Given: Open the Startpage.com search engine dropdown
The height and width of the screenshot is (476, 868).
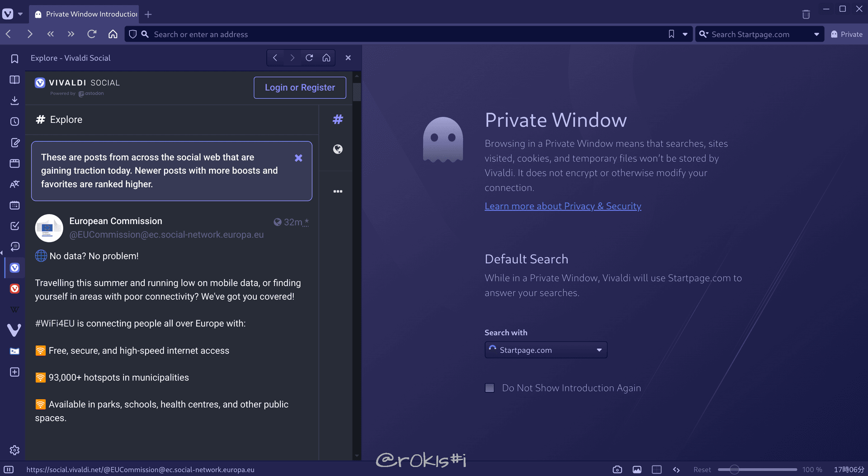Looking at the screenshot, I should [546, 350].
